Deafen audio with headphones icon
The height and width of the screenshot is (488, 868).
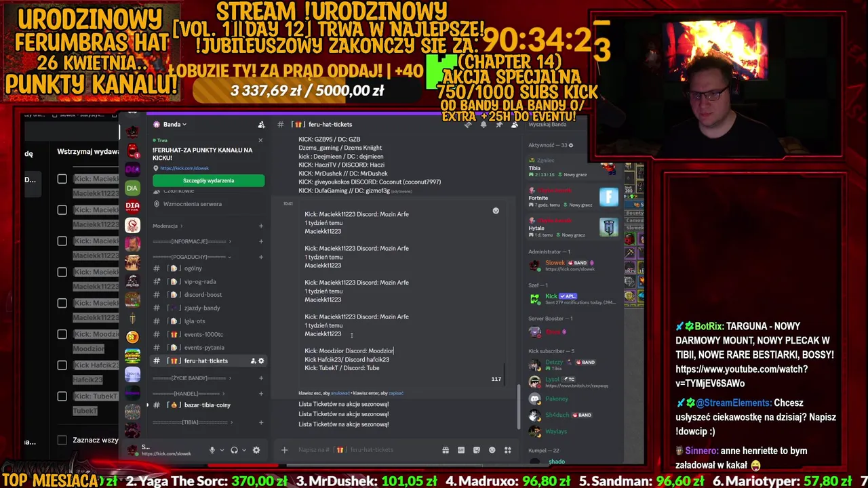[234, 450]
